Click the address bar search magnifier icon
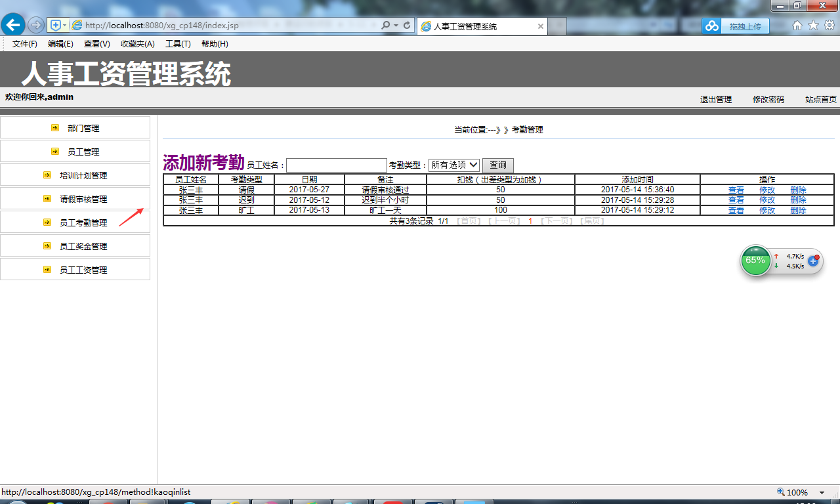 [386, 26]
